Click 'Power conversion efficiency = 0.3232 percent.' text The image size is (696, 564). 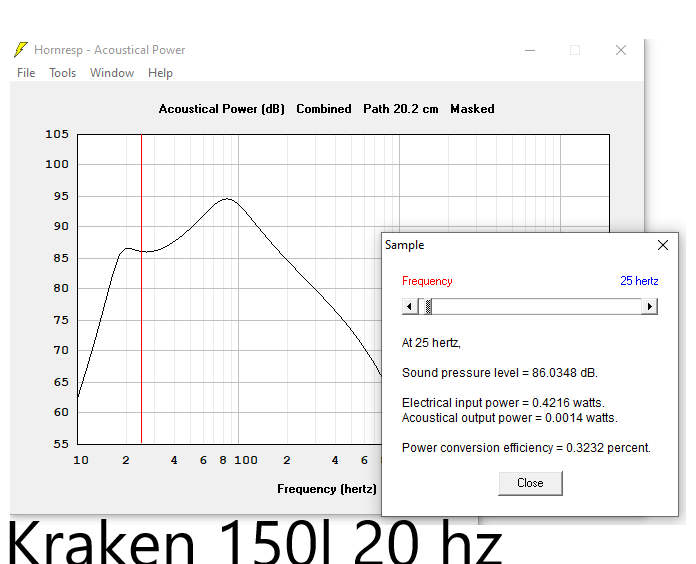pyautogui.click(x=526, y=448)
